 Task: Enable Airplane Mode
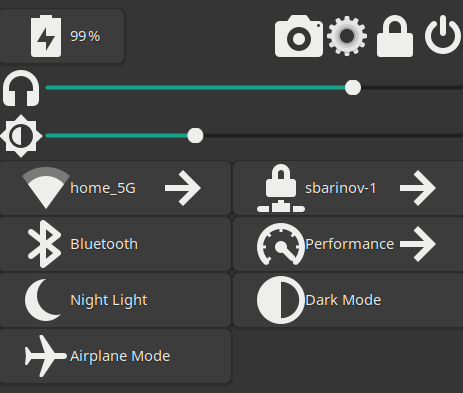click(x=115, y=356)
